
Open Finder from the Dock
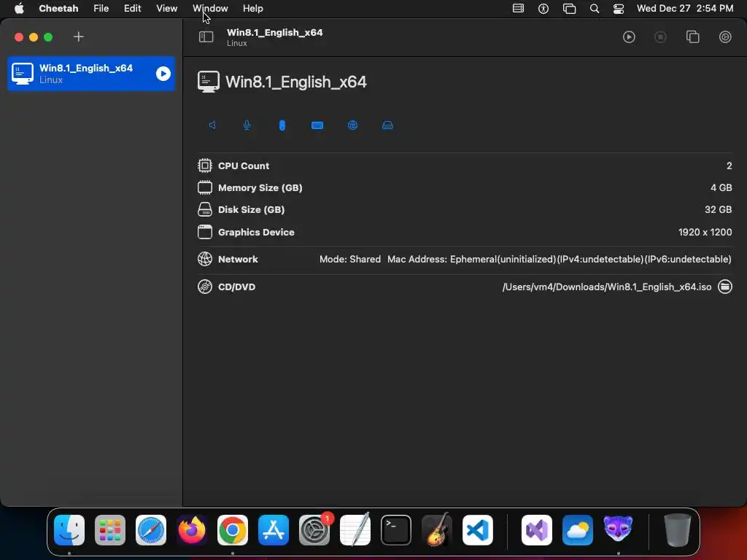click(x=69, y=530)
